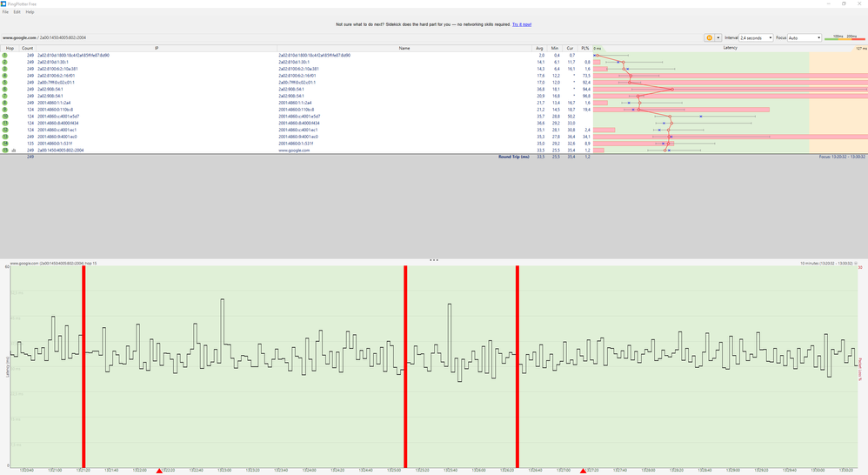868x475 pixels.
Task: Open the Help menu
Action: tap(30, 11)
